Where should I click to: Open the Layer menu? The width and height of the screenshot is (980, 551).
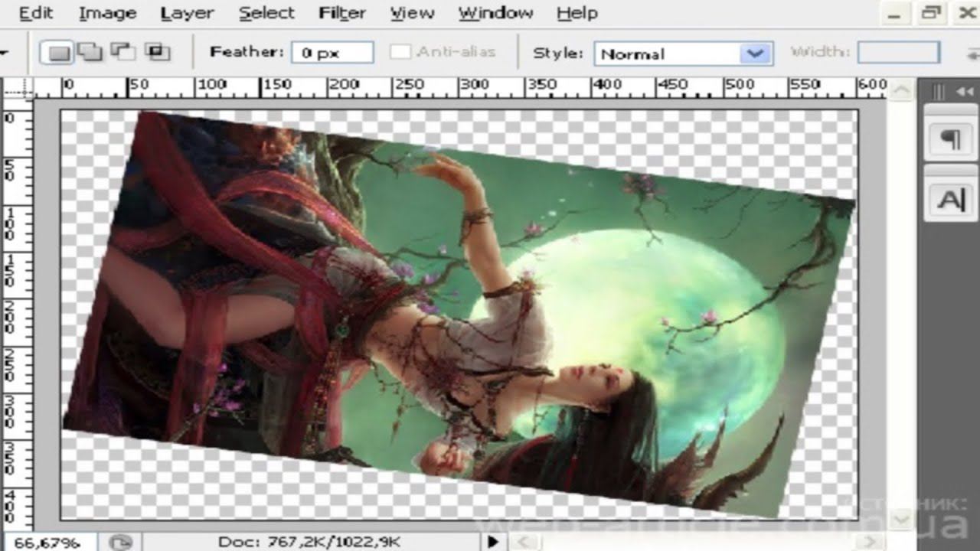point(188,13)
